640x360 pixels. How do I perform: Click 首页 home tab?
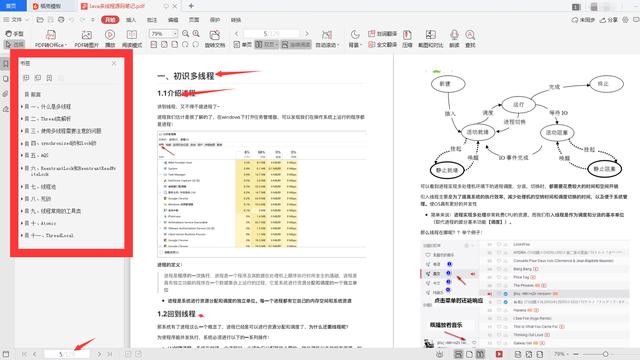point(12,6)
